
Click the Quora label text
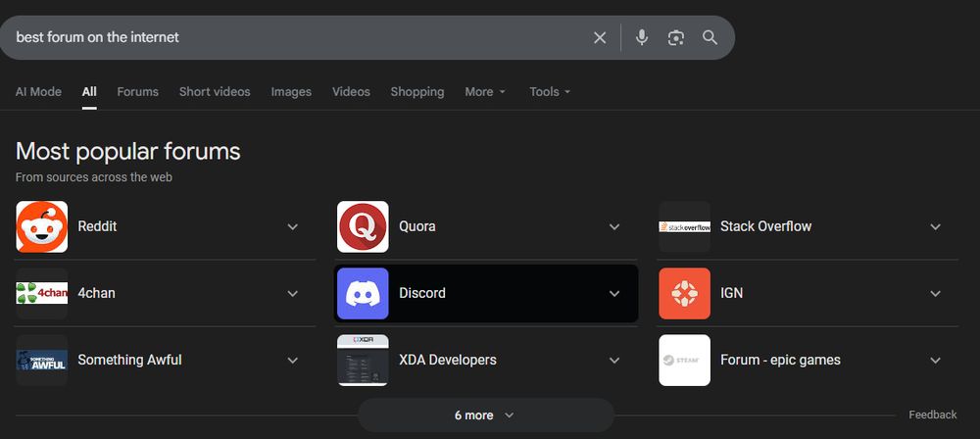pyautogui.click(x=417, y=226)
